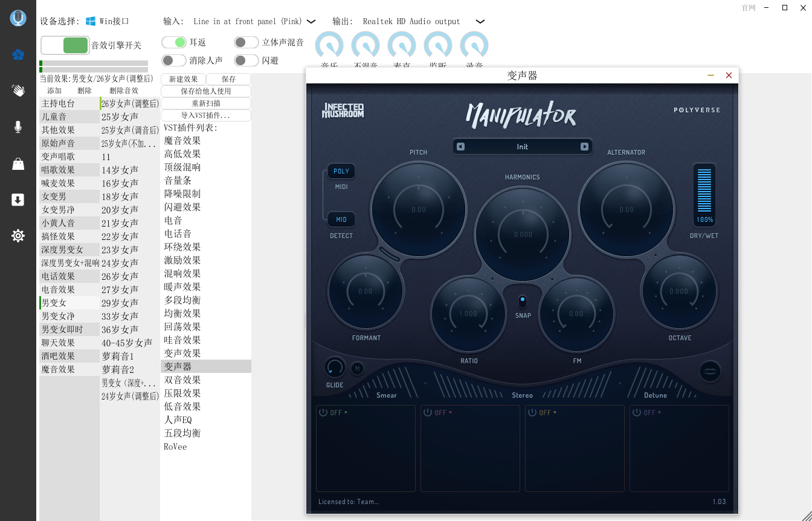Toggle the 立体声混音 stereo mix switch
This screenshot has width=812, height=521.
point(246,42)
